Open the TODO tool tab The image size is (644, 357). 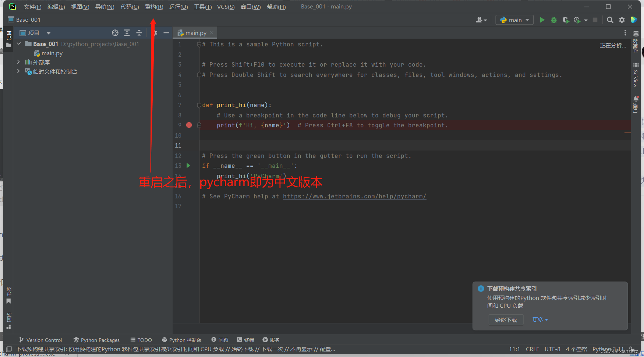click(x=141, y=340)
